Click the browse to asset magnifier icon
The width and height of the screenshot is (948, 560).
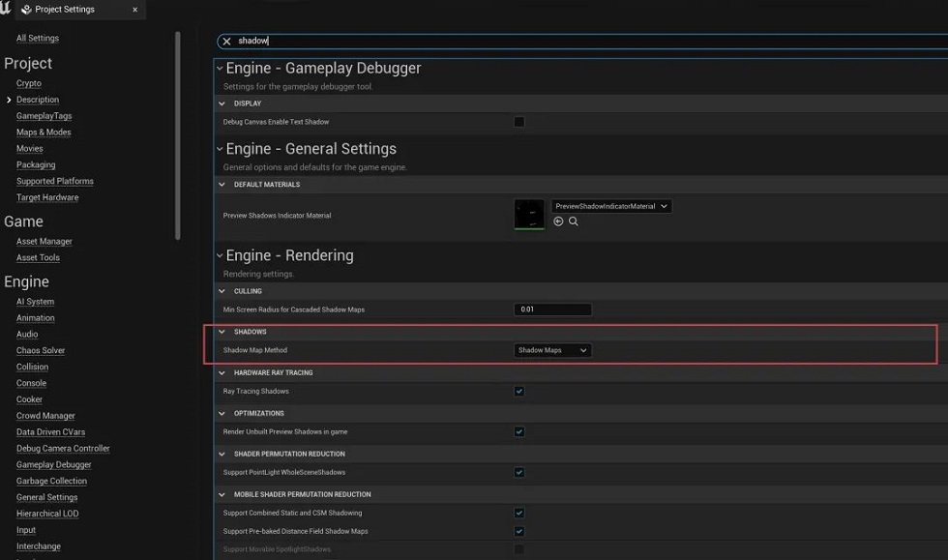coord(574,221)
